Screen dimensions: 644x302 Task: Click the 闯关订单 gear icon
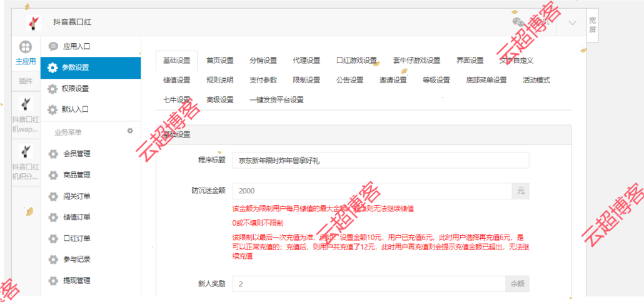(53, 196)
